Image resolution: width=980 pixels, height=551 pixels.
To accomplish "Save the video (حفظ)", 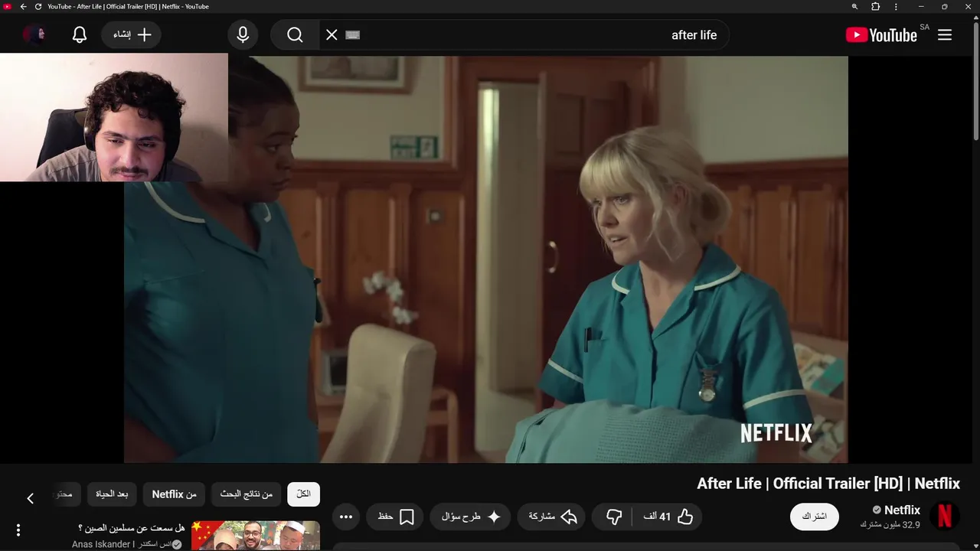I will (396, 517).
